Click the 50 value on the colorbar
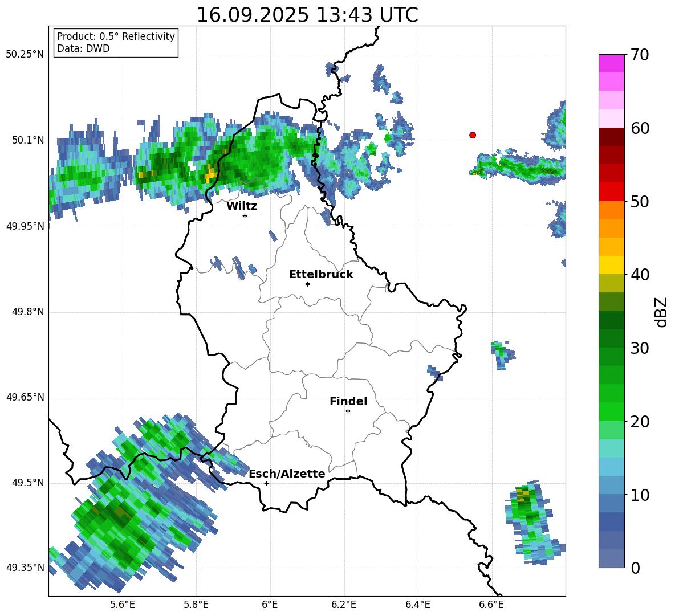675x616 pixels. pyautogui.click(x=640, y=202)
